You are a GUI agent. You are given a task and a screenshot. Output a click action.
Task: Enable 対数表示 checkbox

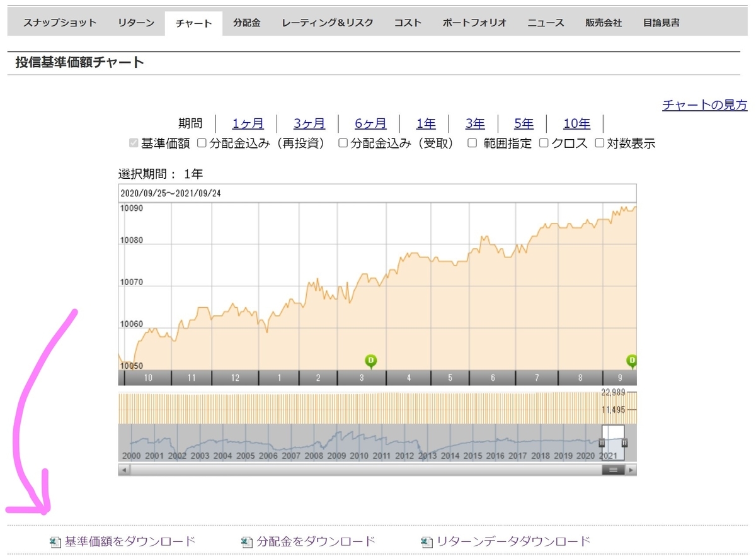tap(599, 143)
